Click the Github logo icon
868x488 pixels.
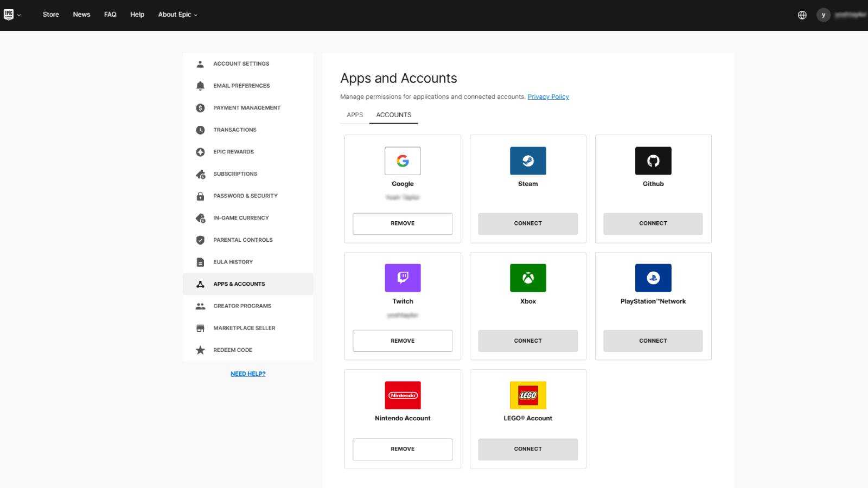[653, 160]
